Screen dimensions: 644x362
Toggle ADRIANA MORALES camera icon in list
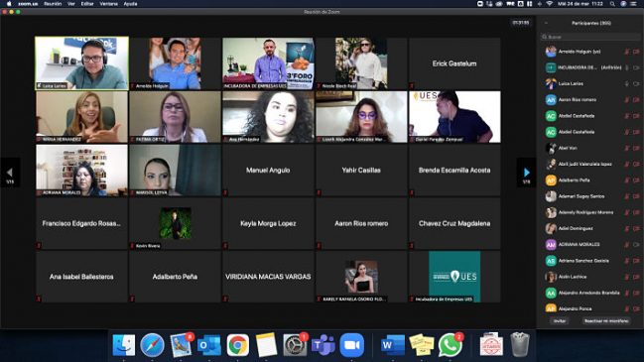[636, 245]
